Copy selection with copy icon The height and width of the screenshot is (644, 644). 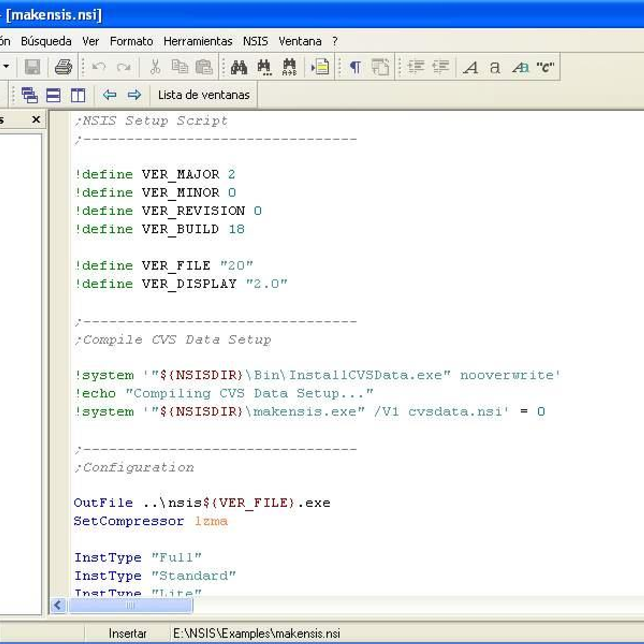click(x=180, y=67)
